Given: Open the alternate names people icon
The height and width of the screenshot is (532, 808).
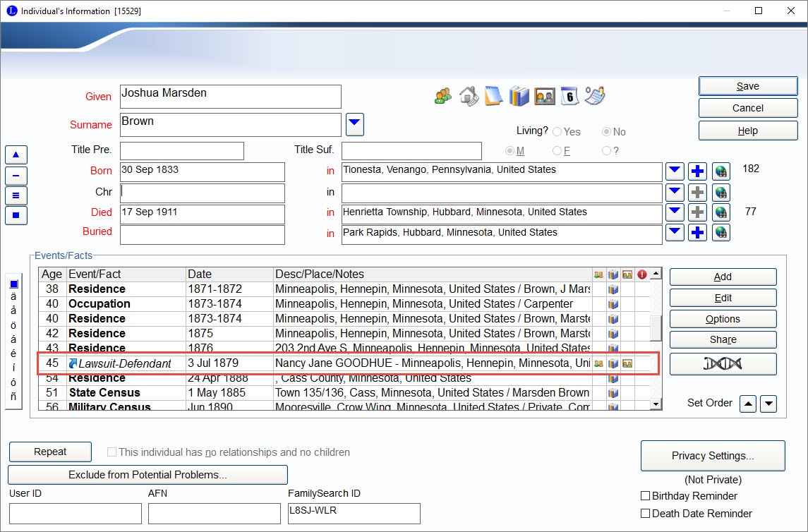Looking at the screenshot, I should click(x=443, y=96).
